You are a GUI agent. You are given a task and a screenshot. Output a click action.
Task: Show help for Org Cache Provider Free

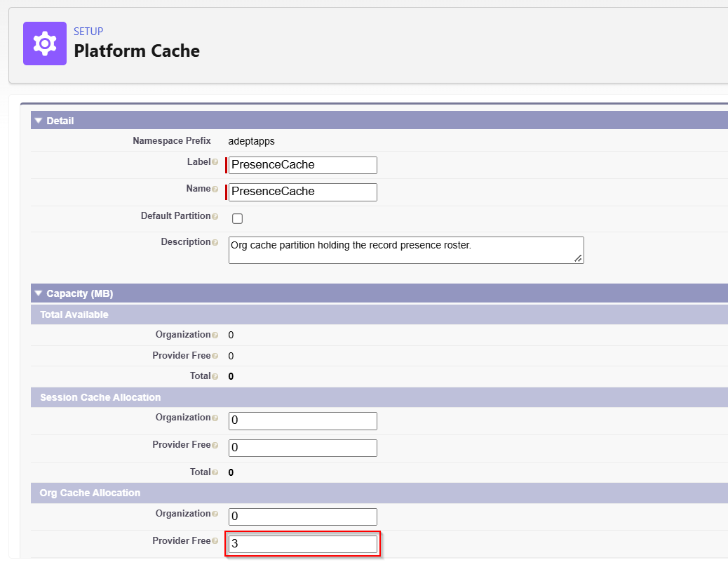[215, 541]
